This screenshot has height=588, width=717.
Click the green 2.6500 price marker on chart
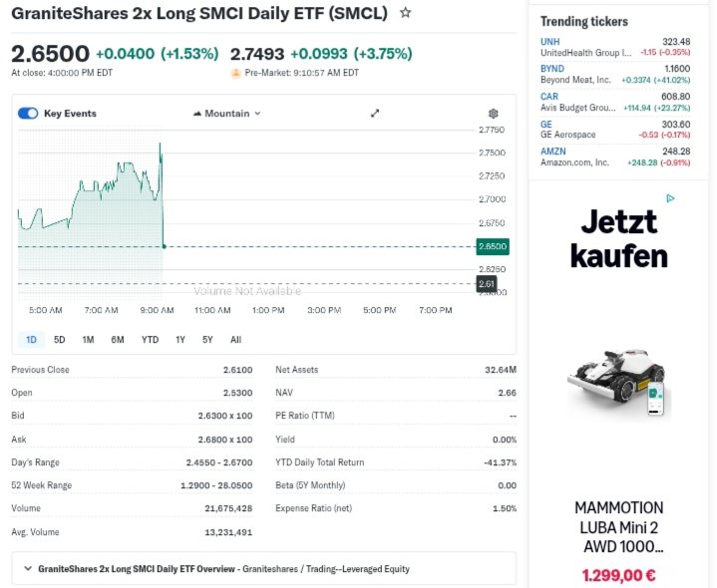(493, 246)
